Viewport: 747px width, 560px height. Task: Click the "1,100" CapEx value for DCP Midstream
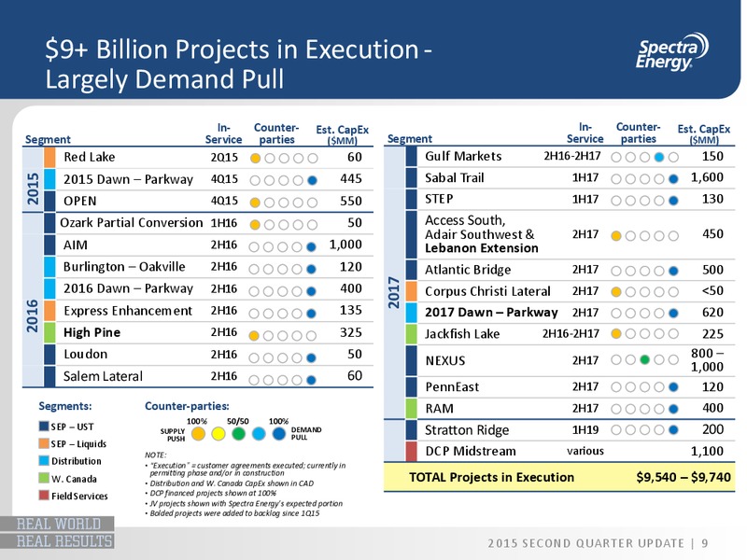[x=707, y=451]
